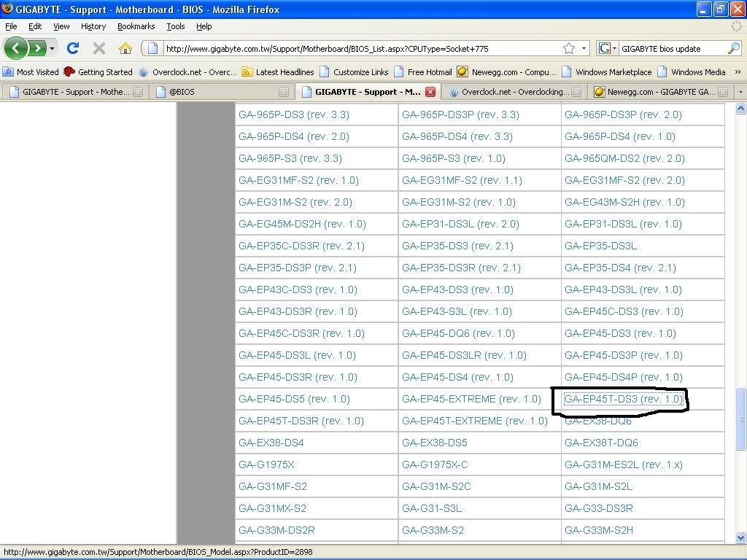Image resolution: width=747 pixels, height=560 pixels.
Task: Open GA-965P-DS3 (rev. 3.3) link
Action: coord(294,114)
